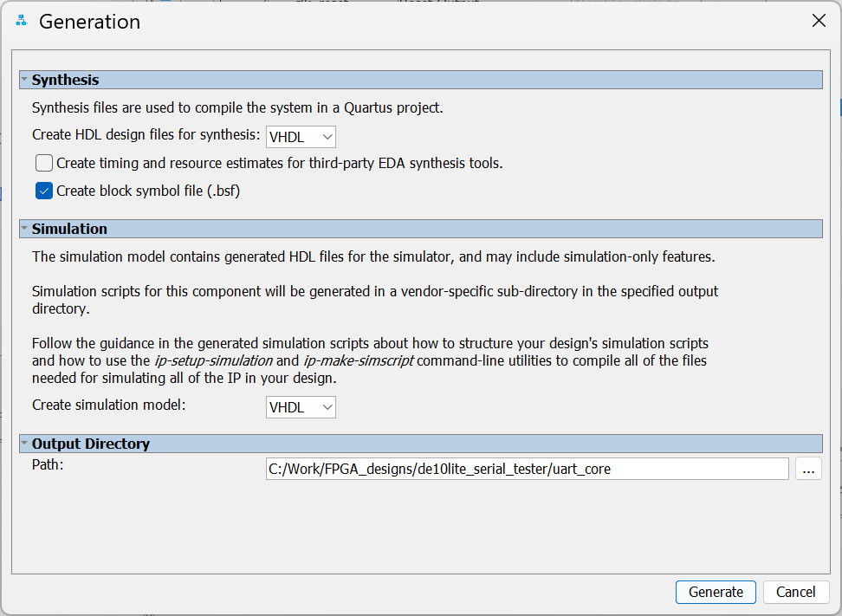Uncheck Create block symbol file (.bsf)

tap(44, 191)
